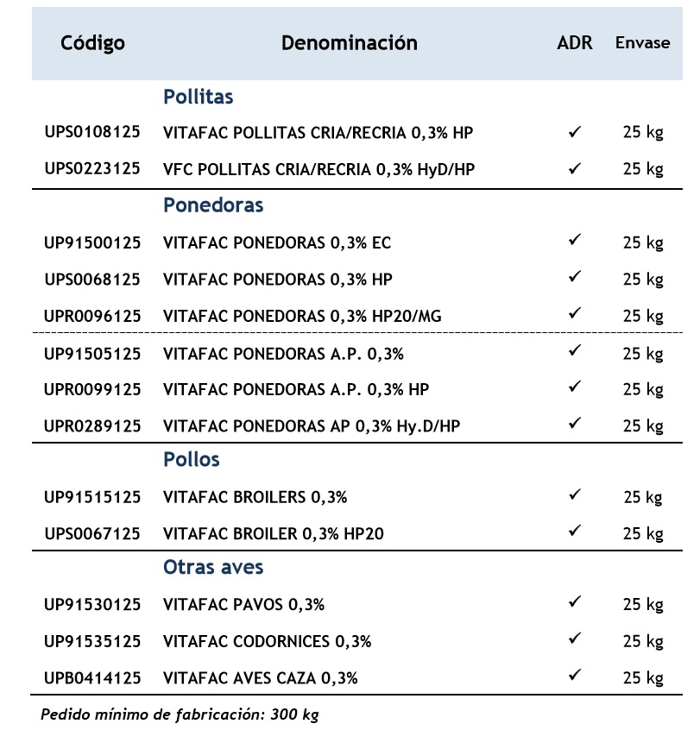
Task: Select the Otras aves section heading
Action: 213,567
